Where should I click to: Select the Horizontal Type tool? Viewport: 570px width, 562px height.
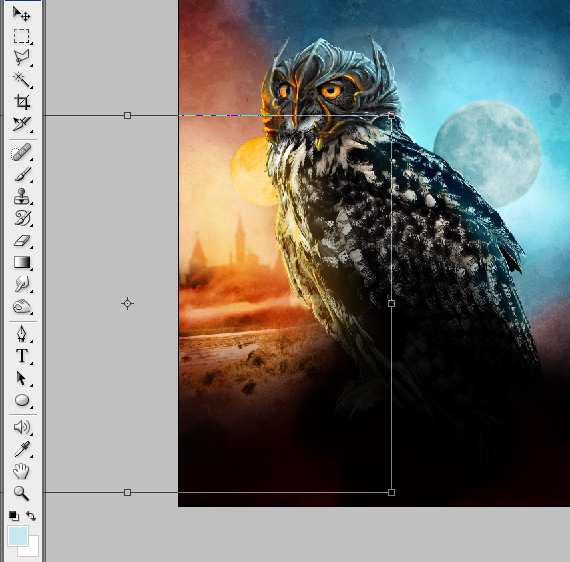tap(21, 356)
